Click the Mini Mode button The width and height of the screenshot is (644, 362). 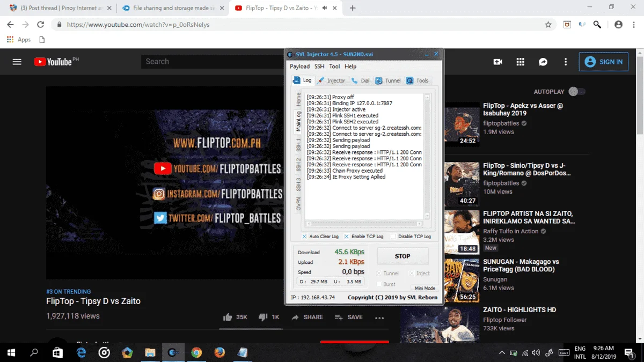click(425, 288)
